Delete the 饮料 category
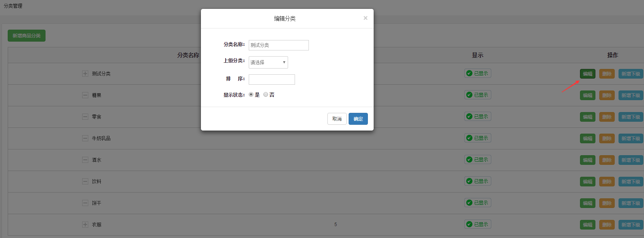 pos(607,181)
